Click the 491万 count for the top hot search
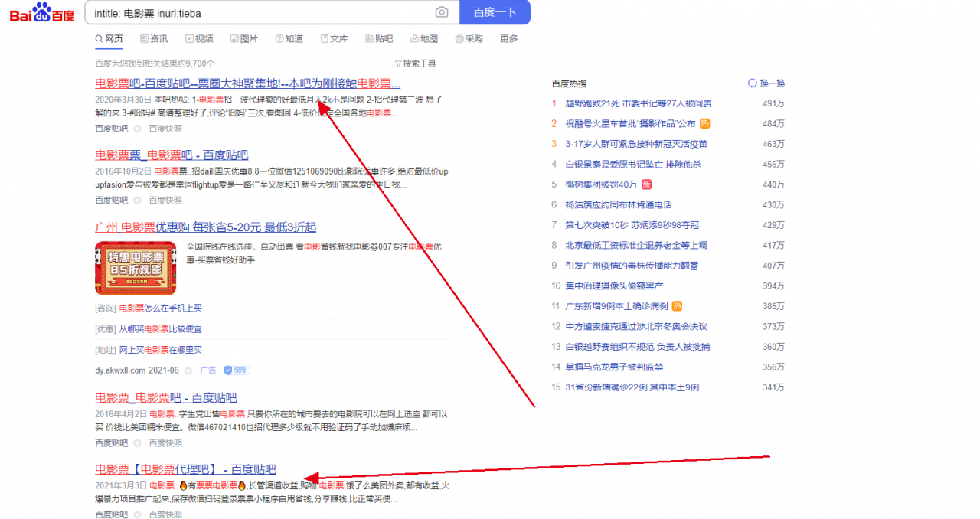Screen dimensions: 980x519 click(x=773, y=103)
